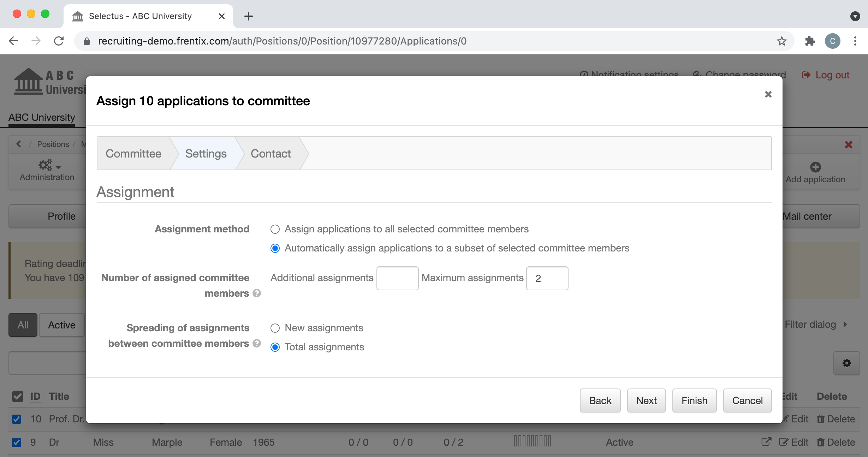Click the browser back arrow

pyautogui.click(x=13, y=41)
